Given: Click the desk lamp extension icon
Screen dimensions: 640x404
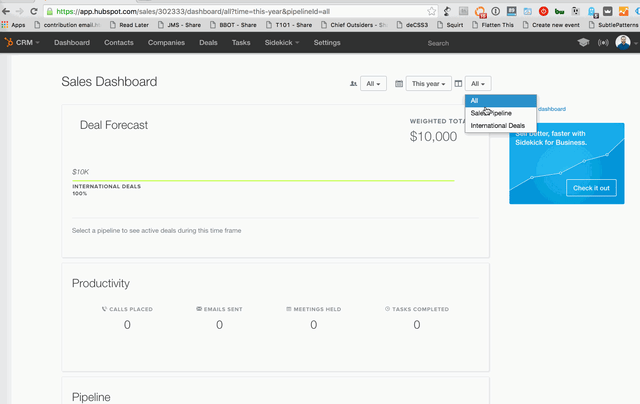Looking at the screenshot, I should pyautogui.click(x=447, y=11).
